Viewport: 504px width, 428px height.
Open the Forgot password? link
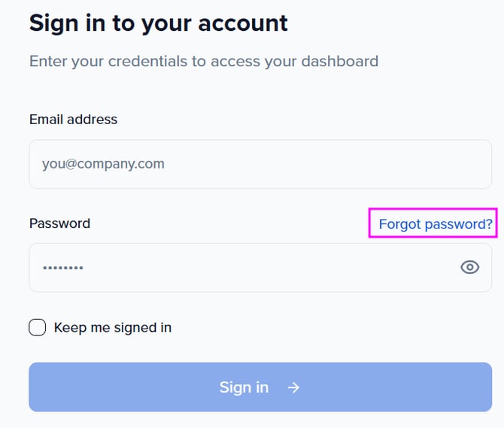pyautogui.click(x=436, y=223)
